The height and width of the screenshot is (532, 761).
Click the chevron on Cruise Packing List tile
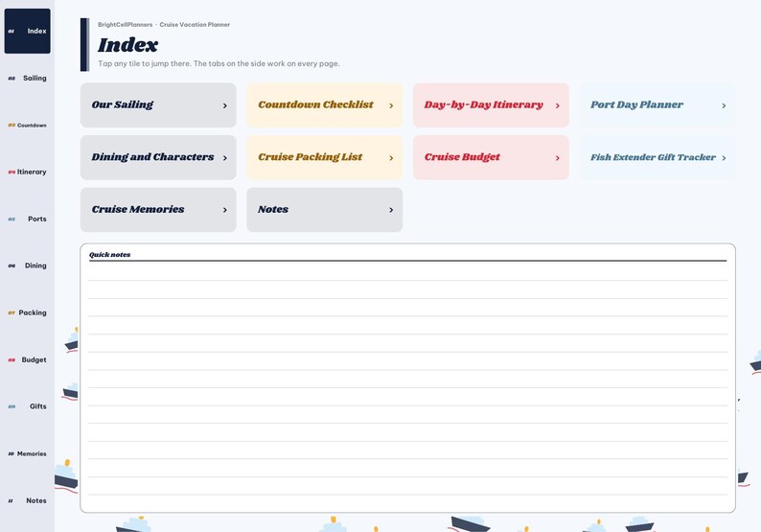(391, 158)
